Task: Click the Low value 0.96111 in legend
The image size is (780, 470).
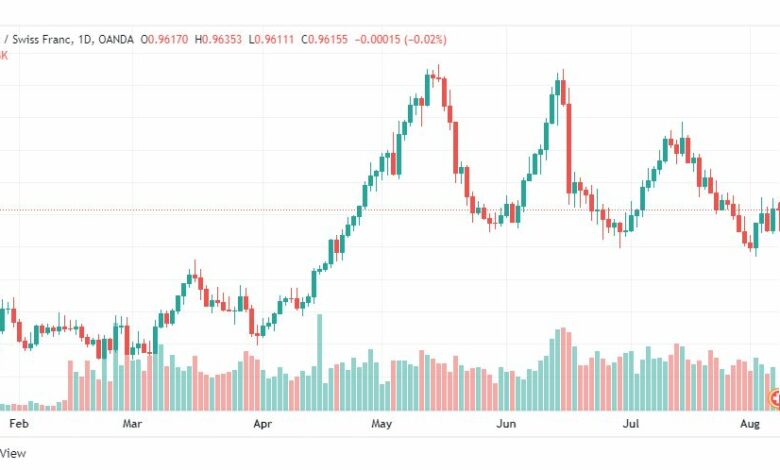Action: 274,39
